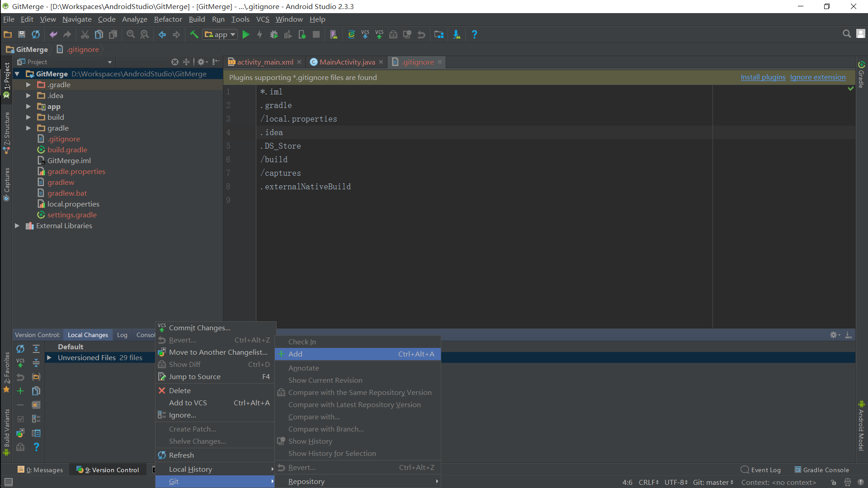Click the Search Everywhere magnifier icon

click(x=847, y=34)
